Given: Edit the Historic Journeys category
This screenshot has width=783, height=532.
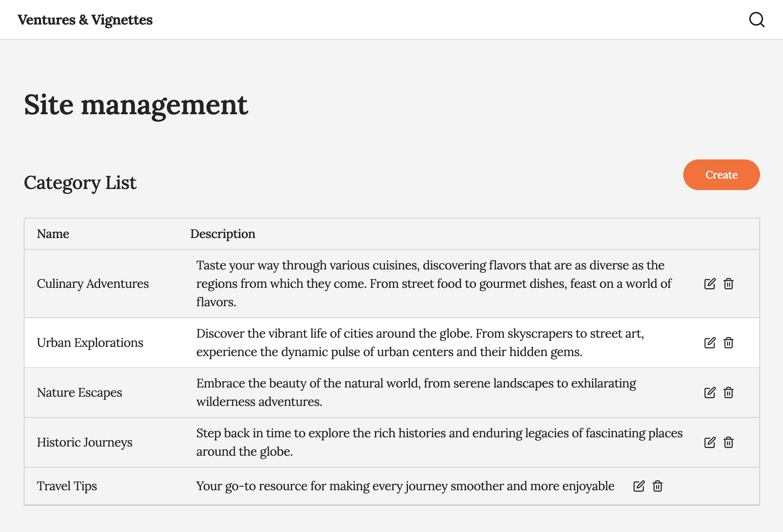Looking at the screenshot, I should tap(709, 442).
